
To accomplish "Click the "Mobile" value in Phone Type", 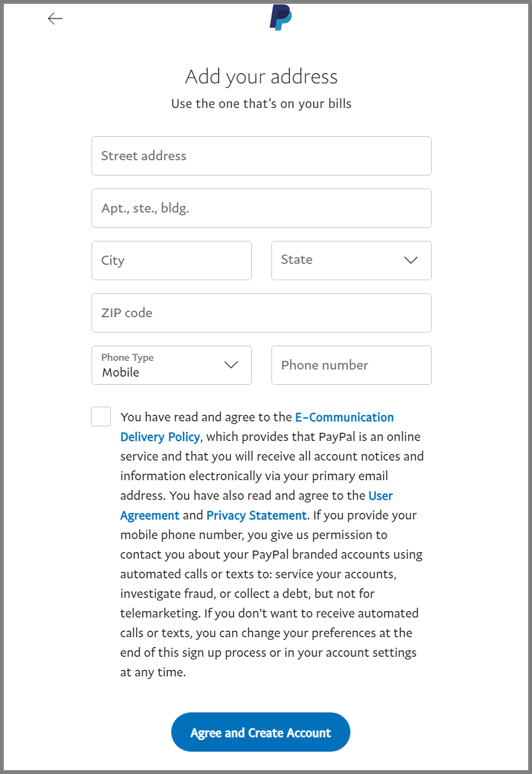I will tap(121, 373).
